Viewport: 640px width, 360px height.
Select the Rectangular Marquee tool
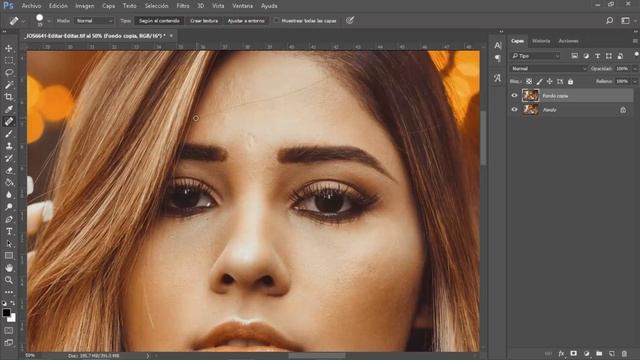click(9, 60)
